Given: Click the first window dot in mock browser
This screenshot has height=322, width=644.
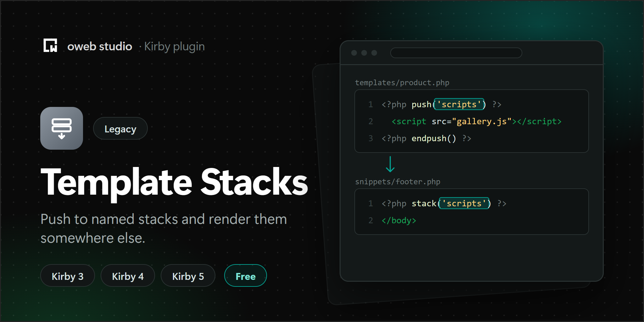Looking at the screenshot, I should coord(354,53).
